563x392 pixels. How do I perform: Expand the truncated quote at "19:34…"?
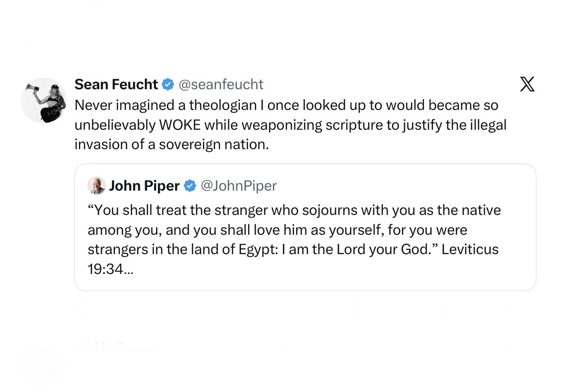coord(111,269)
